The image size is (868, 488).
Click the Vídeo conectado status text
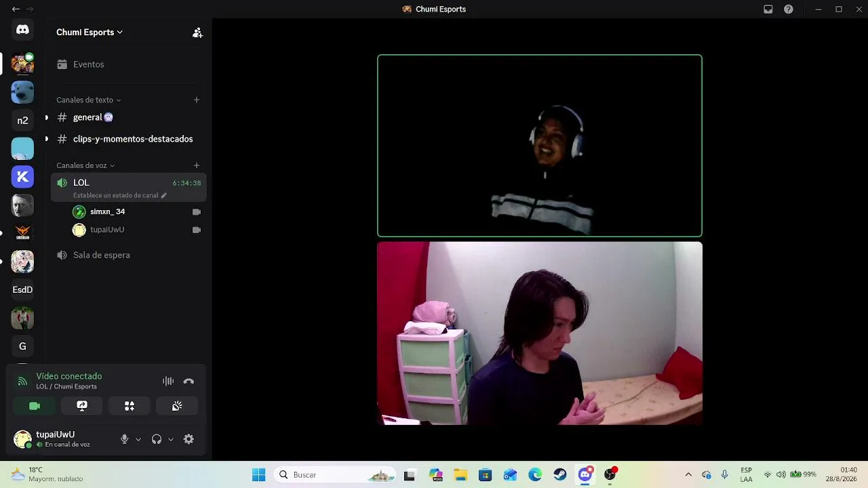point(69,376)
